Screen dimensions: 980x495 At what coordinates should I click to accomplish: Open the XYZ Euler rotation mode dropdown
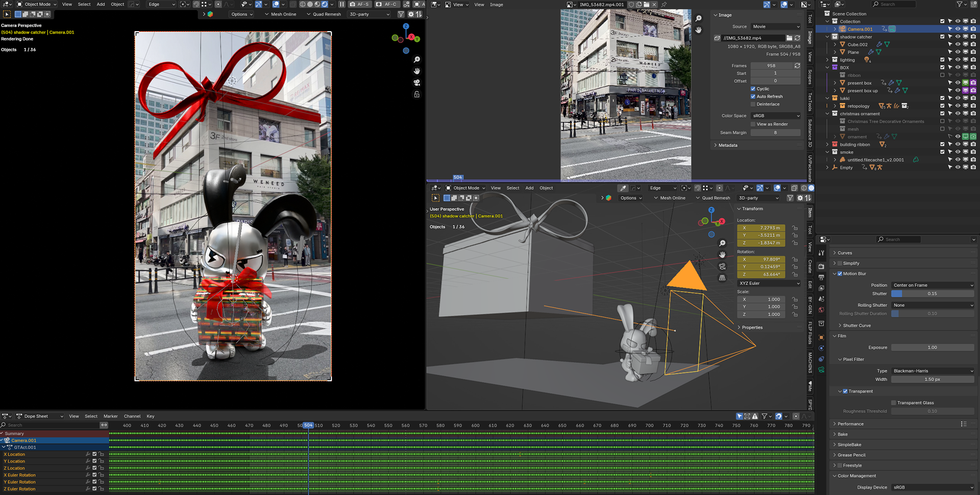coord(769,283)
